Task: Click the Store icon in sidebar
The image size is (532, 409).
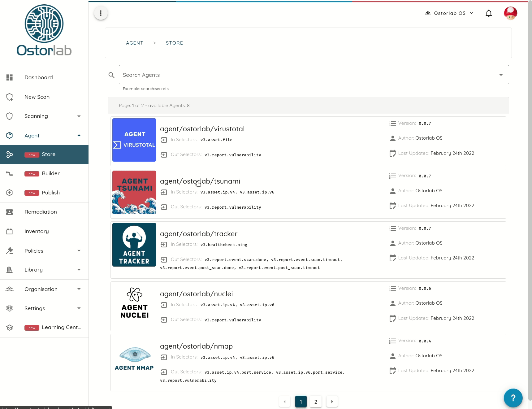Action: coord(10,154)
